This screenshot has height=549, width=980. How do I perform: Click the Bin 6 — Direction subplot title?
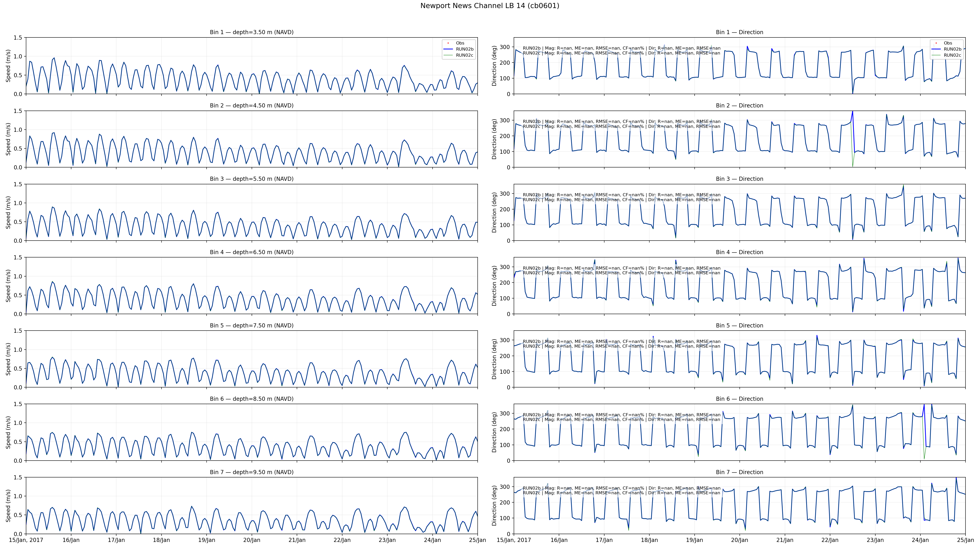click(x=739, y=399)
